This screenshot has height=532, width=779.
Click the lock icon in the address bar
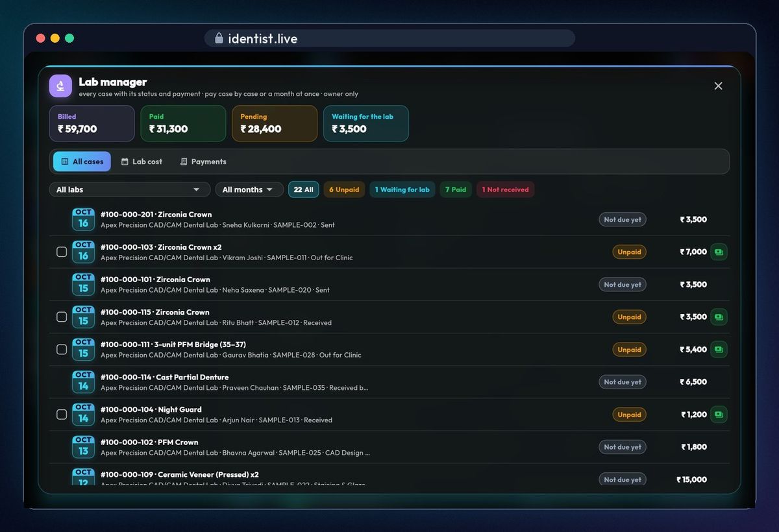(x=219, y=38)
